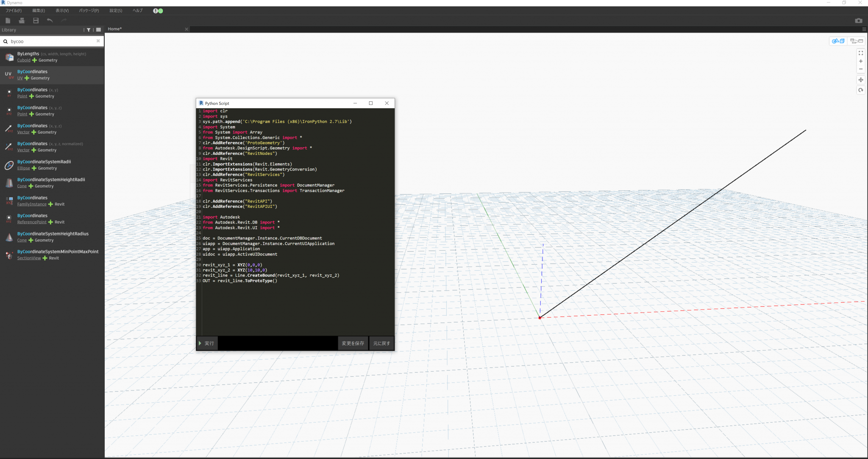Screen dimensions: 868x459
Task: Click the Open file folder icon
Action: pyautogui.click(x=22, y=20)
